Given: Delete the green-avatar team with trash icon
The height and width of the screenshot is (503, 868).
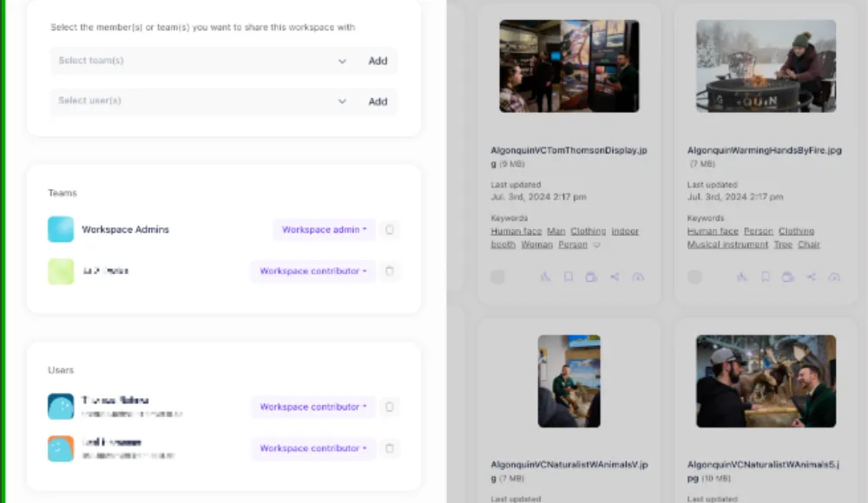Looking at the screenshot, I should click(389, 271).
